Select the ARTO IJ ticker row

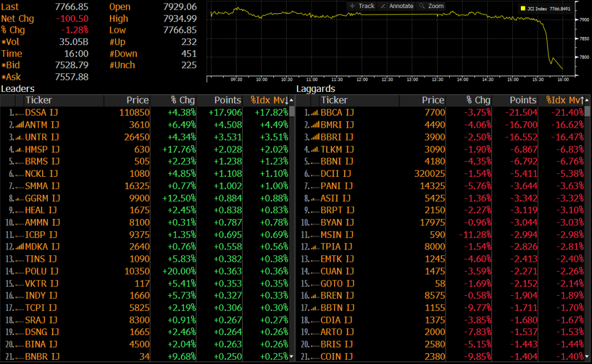[x=440, y=332]
